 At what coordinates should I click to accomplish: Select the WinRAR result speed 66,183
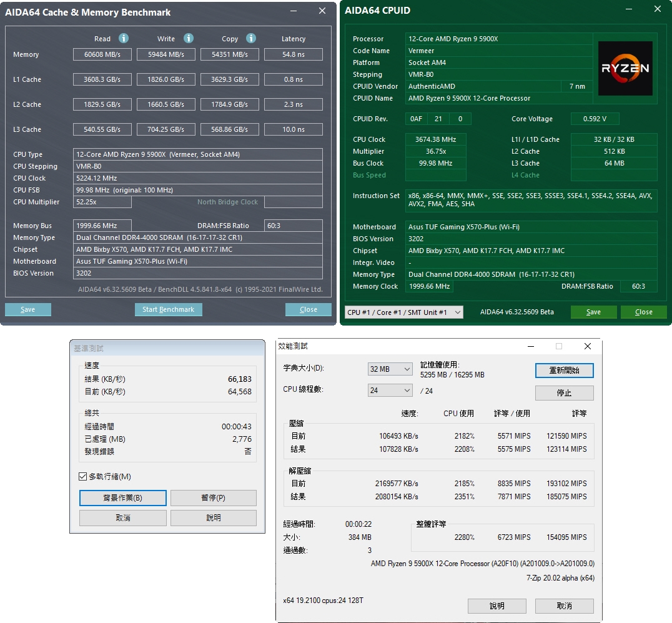click(x=240, y=379)
